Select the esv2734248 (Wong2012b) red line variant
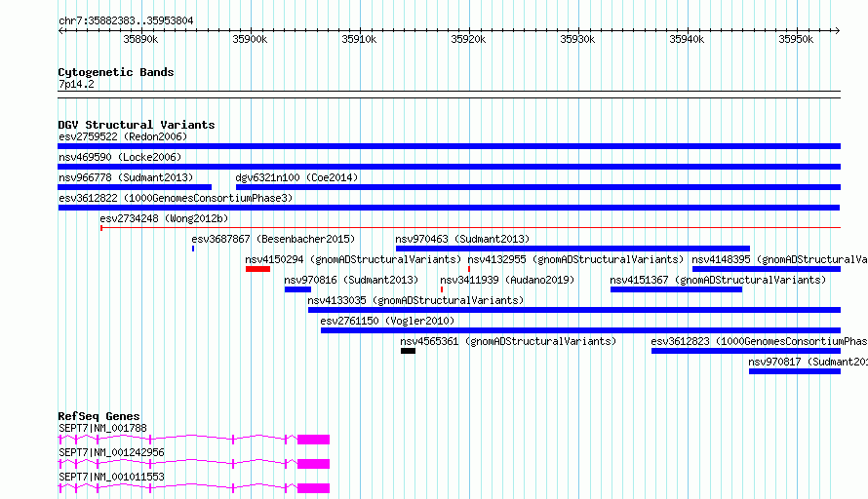This screenshot has height=499, width=868. tap(470, 227)
